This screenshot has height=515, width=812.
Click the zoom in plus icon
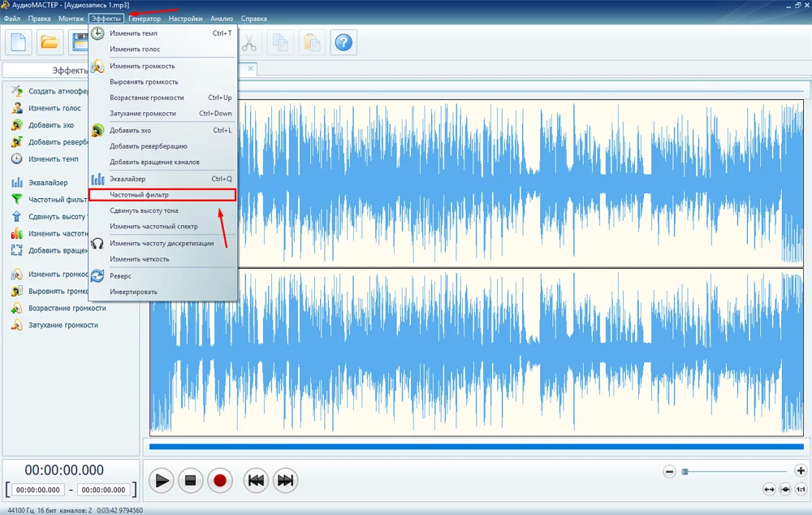pyautogui.click(x=801, y=471)
